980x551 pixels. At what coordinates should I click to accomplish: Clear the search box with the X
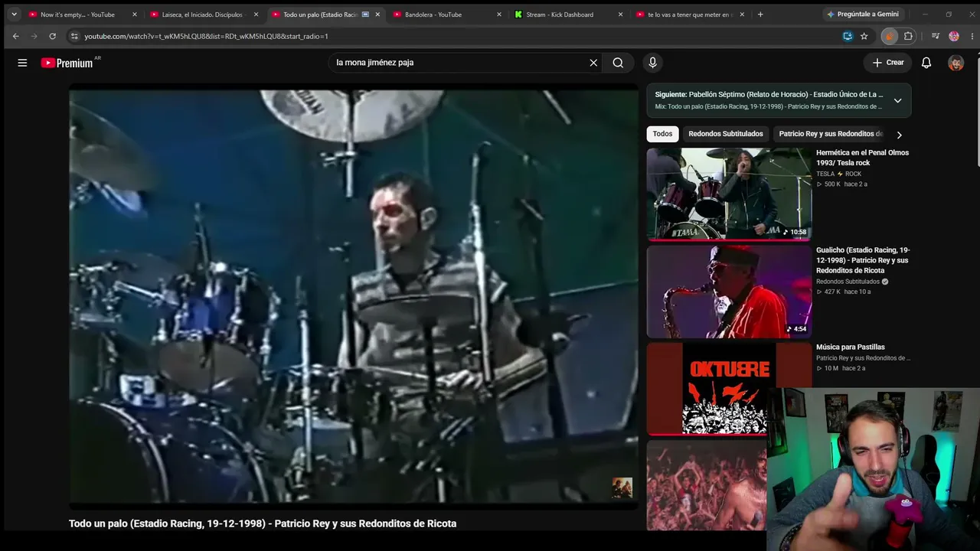pyautogui.click(x=593, y=63)
